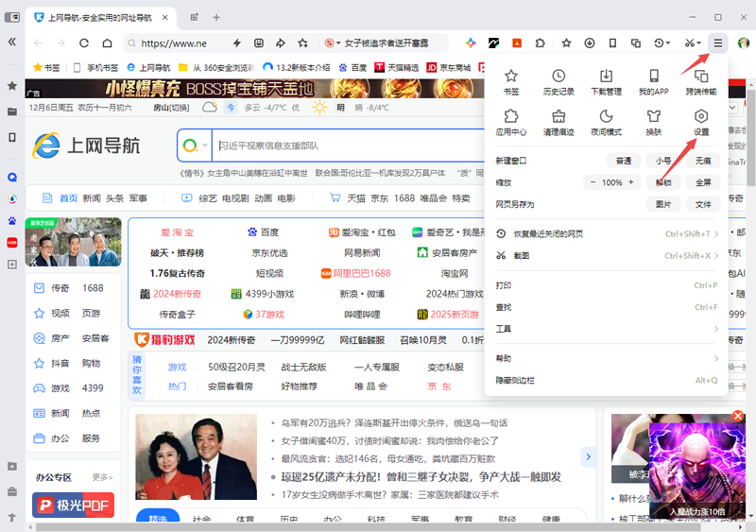Open the orange PDF toolbar icon
Viewport: 756px width, 532px height.
[517, 43]
